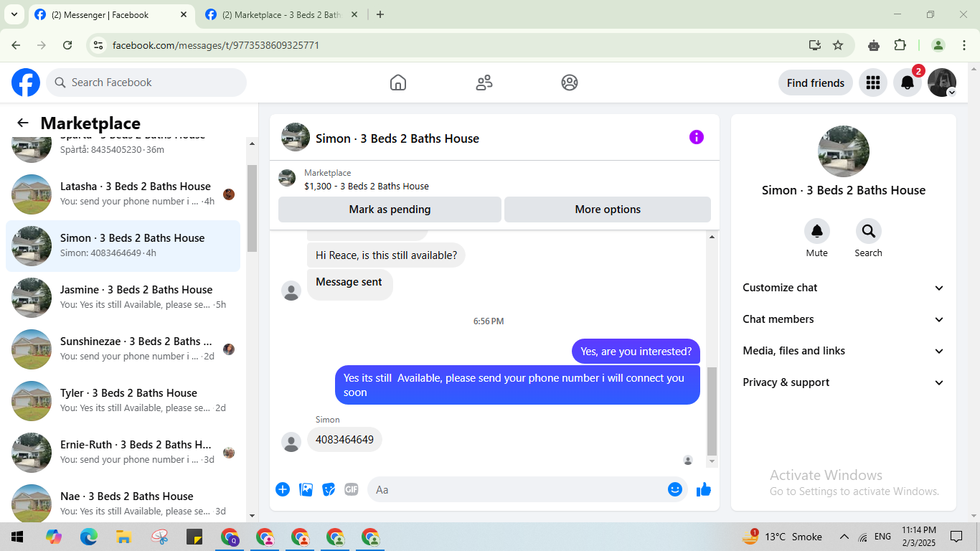Expand Privacy & support section
The image size is (980, 551).
click(x=844, y=382)
